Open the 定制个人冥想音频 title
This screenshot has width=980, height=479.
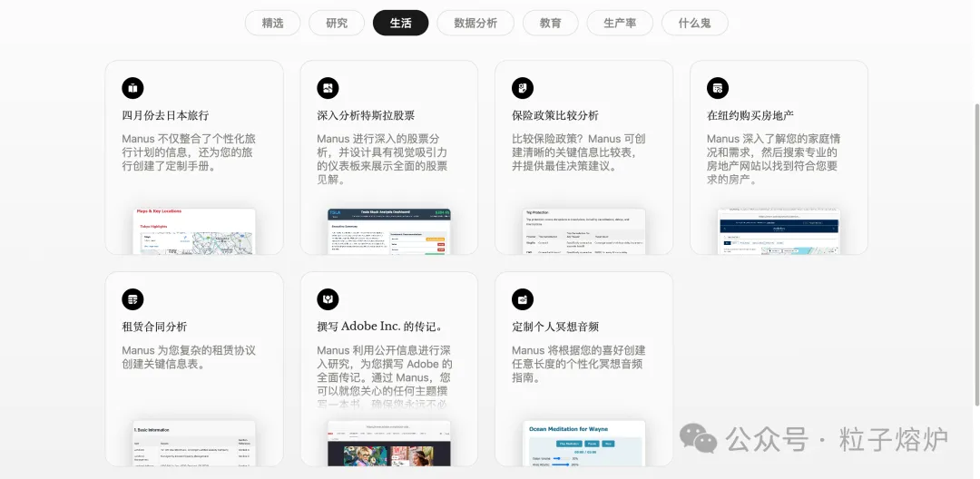coord(555,327)
